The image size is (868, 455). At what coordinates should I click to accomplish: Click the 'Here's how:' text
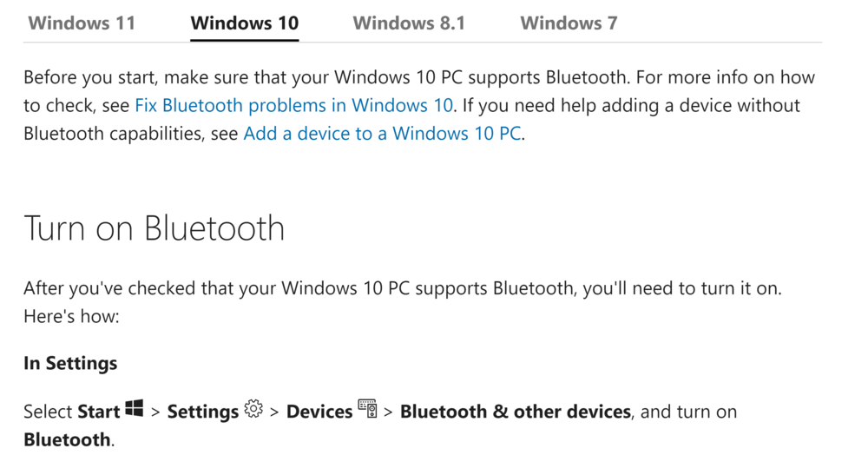71,317
